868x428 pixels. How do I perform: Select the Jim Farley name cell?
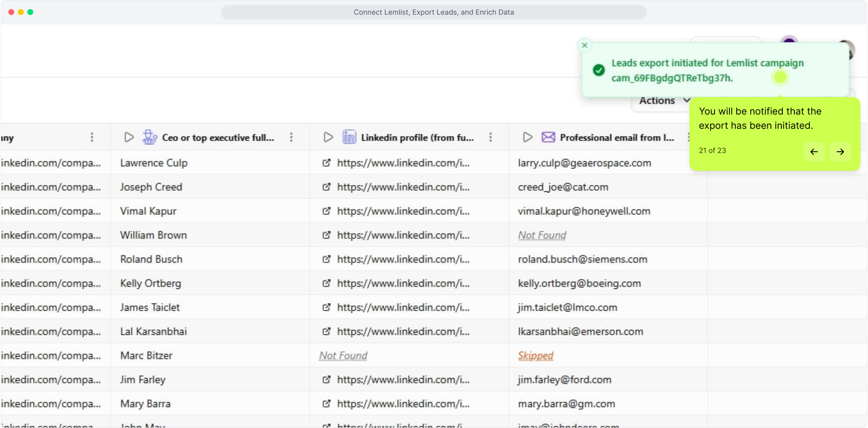tap(210, 380)
